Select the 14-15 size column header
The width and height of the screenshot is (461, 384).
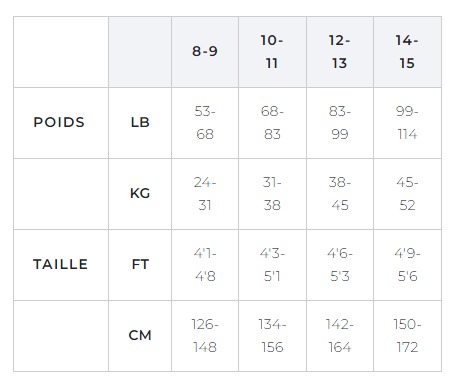[407, 52]
